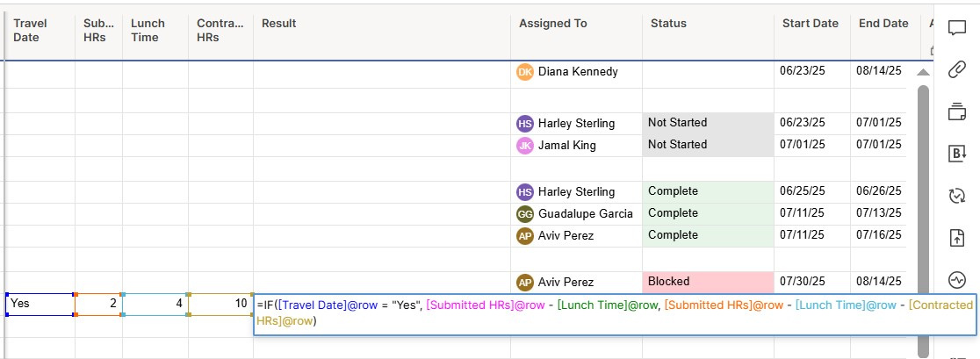Click inside the IF formula editor

coord(615,314)
